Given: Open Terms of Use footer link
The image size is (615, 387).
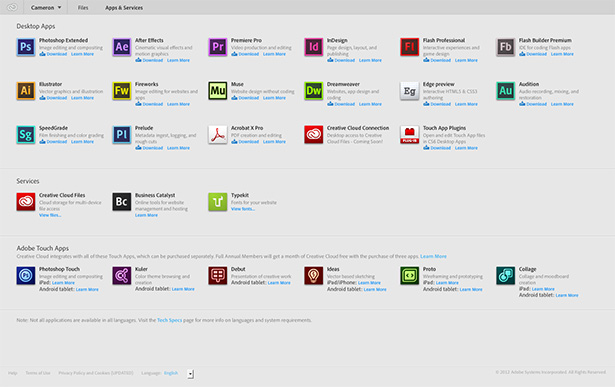Looking at the screenshot, I should point(38,373).
